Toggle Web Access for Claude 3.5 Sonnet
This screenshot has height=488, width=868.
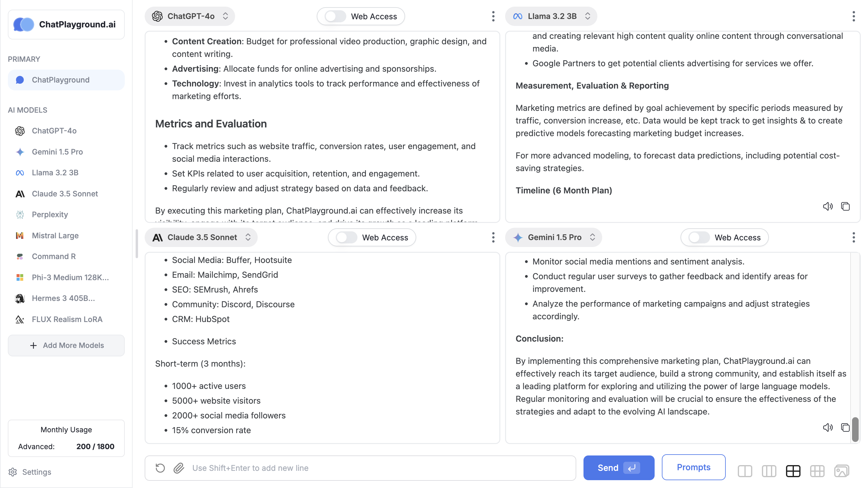click(347, 237)
